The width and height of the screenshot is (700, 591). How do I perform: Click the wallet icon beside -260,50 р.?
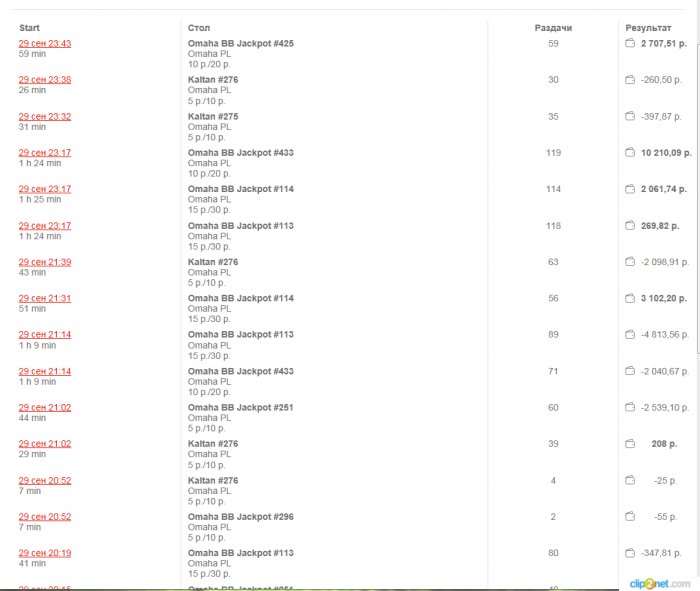pos(629,80)
